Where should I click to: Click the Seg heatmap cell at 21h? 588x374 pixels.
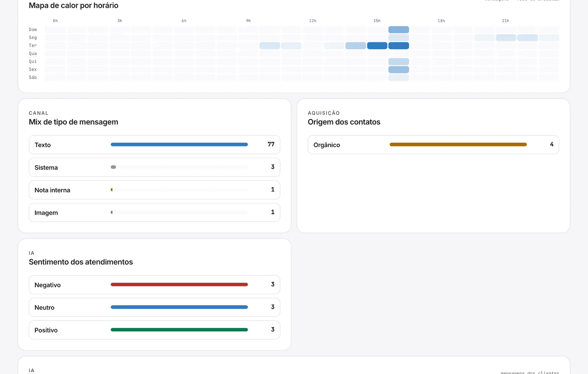[506, 38]
